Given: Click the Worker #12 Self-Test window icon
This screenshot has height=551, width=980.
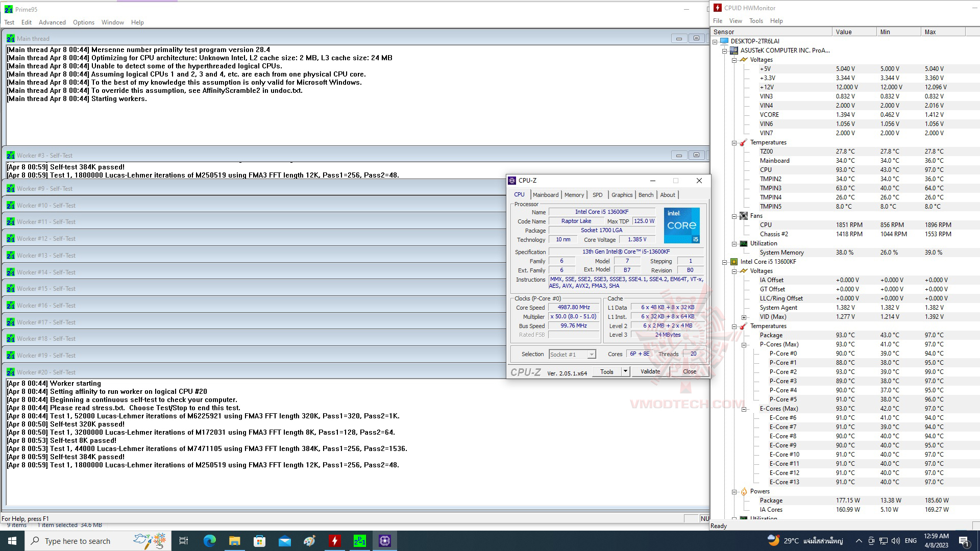Looking at the screenshot, I should [11, 239].
